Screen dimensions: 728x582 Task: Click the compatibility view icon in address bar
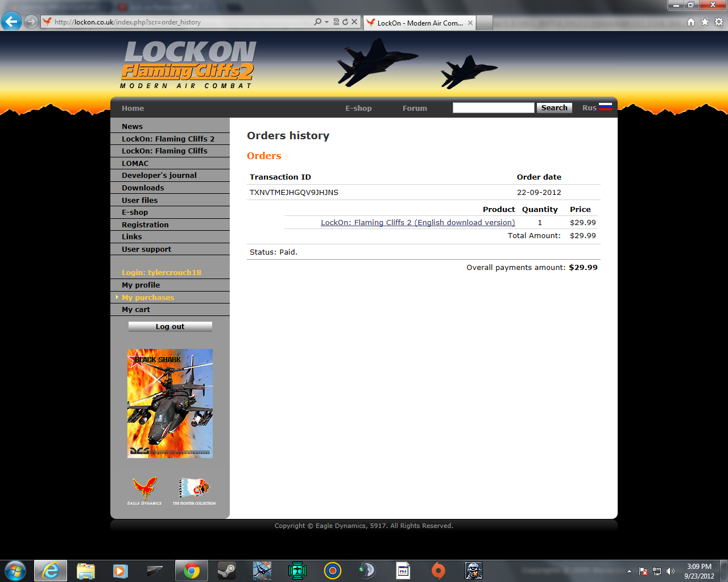336,22
